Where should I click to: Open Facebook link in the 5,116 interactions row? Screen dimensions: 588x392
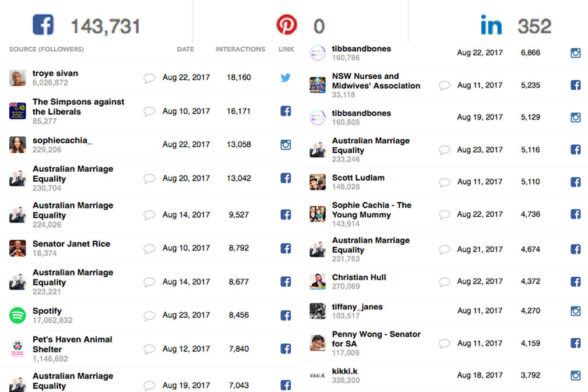576,150
